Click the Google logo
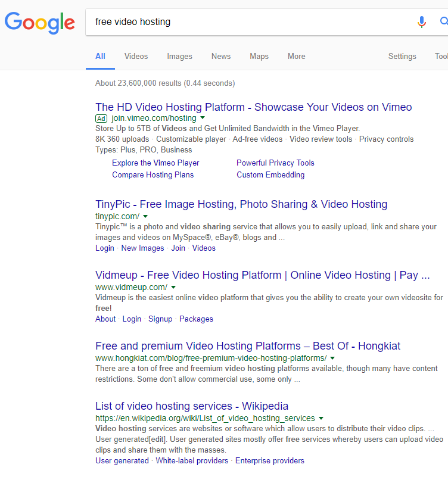The height and width of the screenshot is (480, 448). 40,23
